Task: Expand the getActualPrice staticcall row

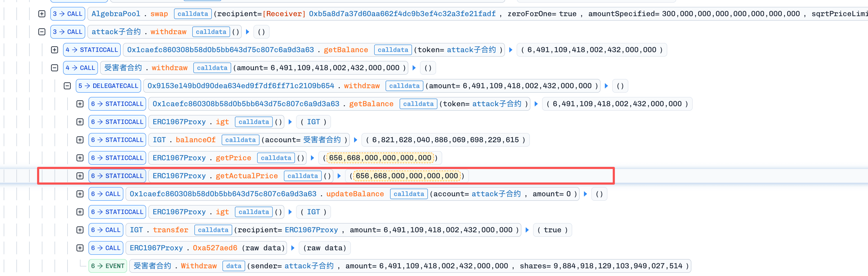Action: 80,176
